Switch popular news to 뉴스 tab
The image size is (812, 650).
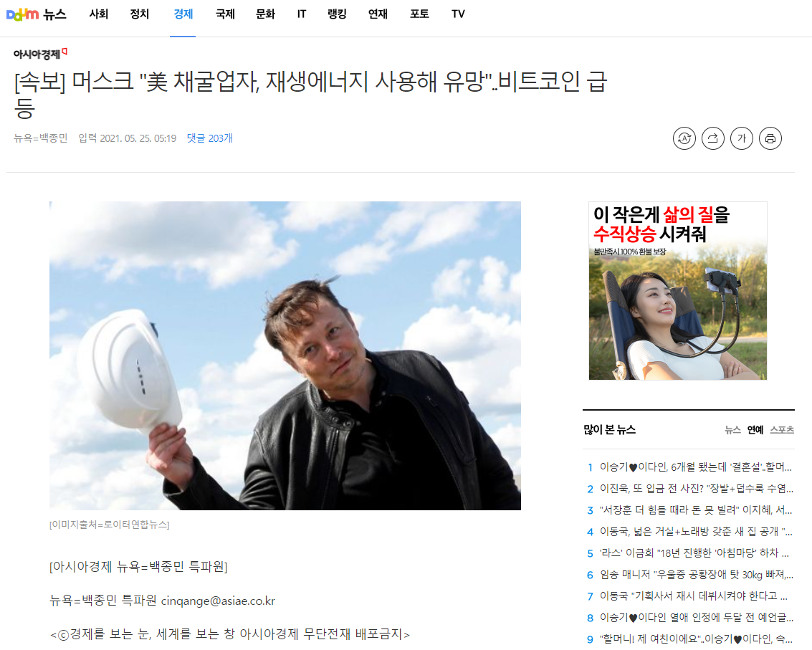point(732,430)
